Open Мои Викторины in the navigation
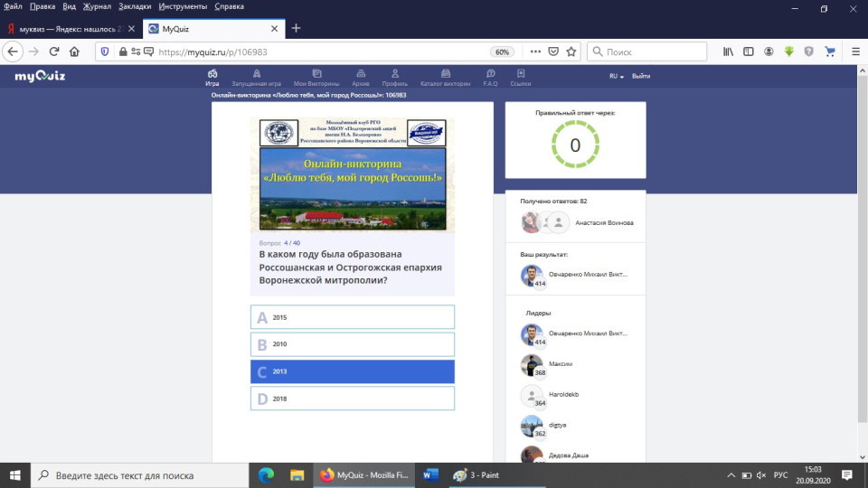Image resolution: width=868 pixels, height=488 pixels. tap(316, 78)
